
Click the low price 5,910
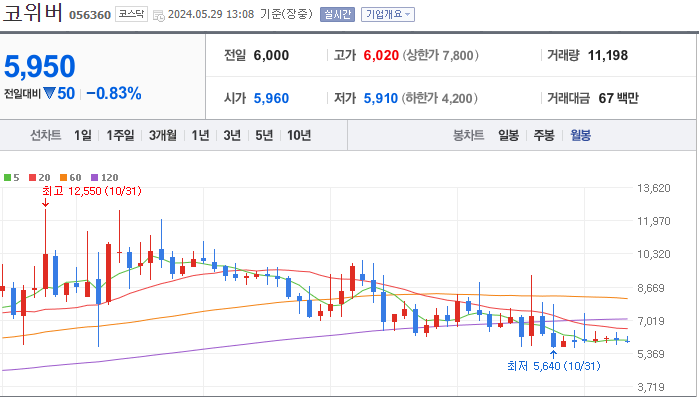(x=381, y=98)
